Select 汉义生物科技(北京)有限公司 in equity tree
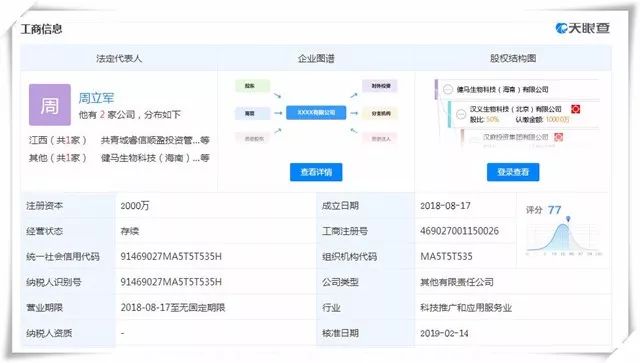Image resolution: width=640 pixels, height=363 pixels. click(516, 109)
